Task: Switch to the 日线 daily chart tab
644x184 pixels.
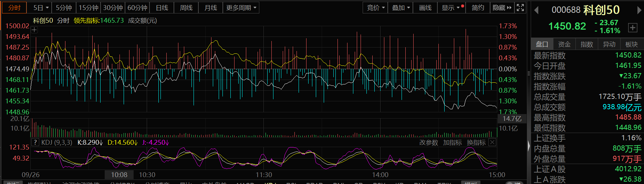Action: click(162, 8)
